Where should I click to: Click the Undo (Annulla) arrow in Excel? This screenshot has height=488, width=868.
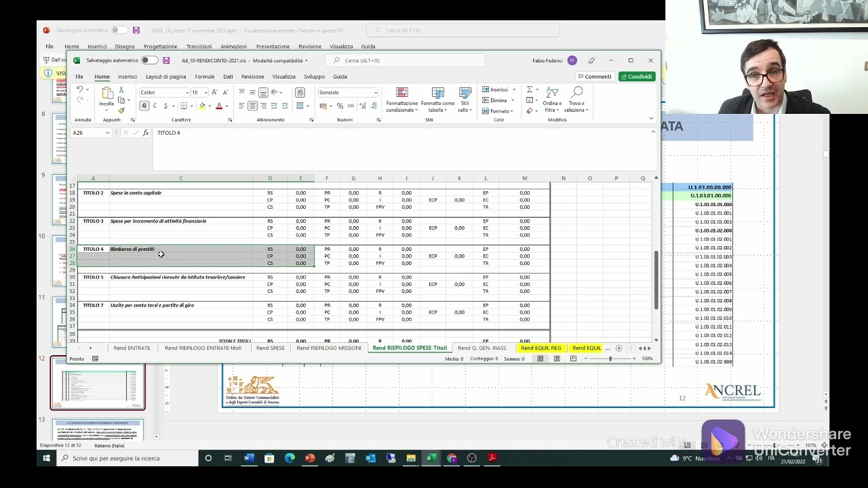[79, 89]
